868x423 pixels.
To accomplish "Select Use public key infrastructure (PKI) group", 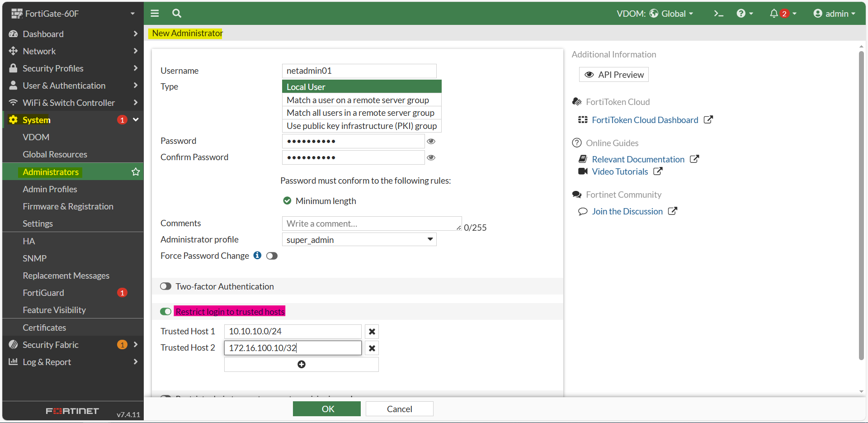I will tap(362, 126).
